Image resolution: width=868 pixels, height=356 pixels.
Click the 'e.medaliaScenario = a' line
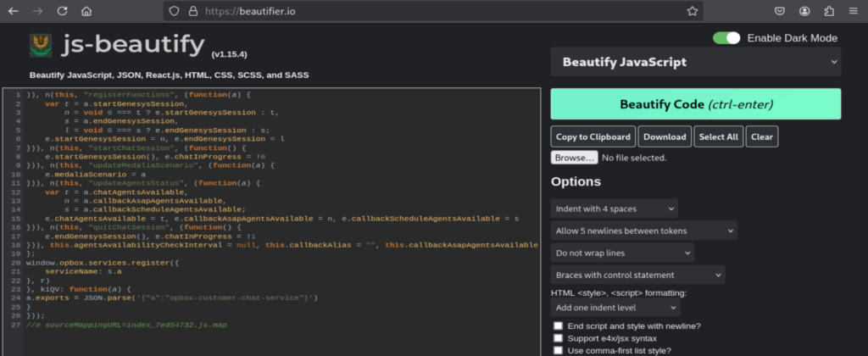[96, 175]
